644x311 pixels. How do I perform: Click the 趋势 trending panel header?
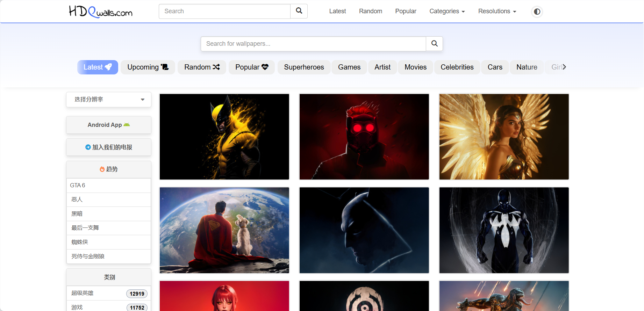(109, 169)
